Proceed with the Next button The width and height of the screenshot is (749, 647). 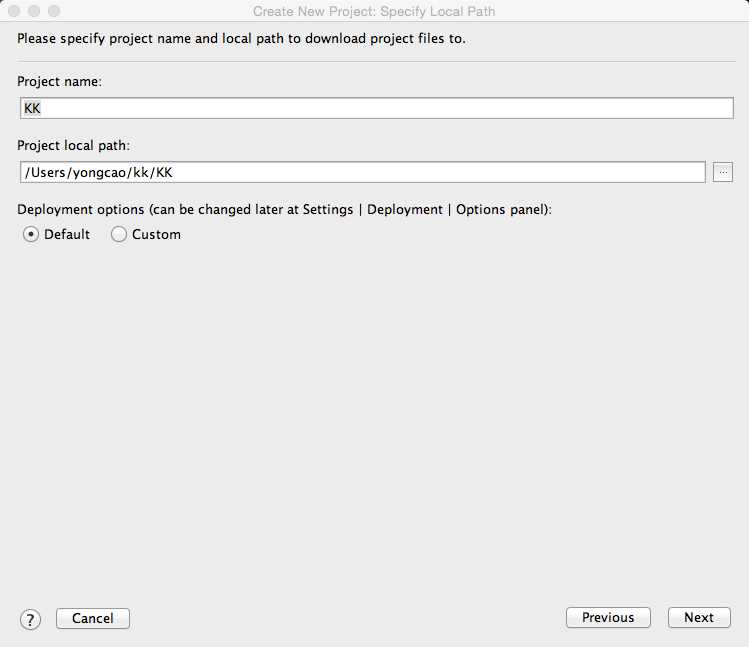[699, 617]
